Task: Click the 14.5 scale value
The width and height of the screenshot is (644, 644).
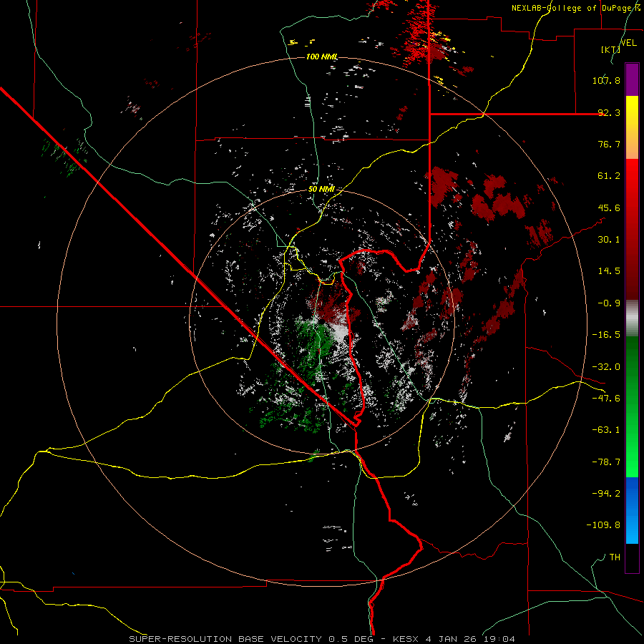Action: [x=609, y=271]
